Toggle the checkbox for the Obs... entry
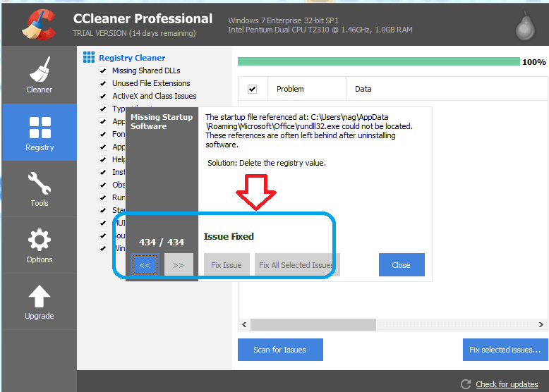 103,185
